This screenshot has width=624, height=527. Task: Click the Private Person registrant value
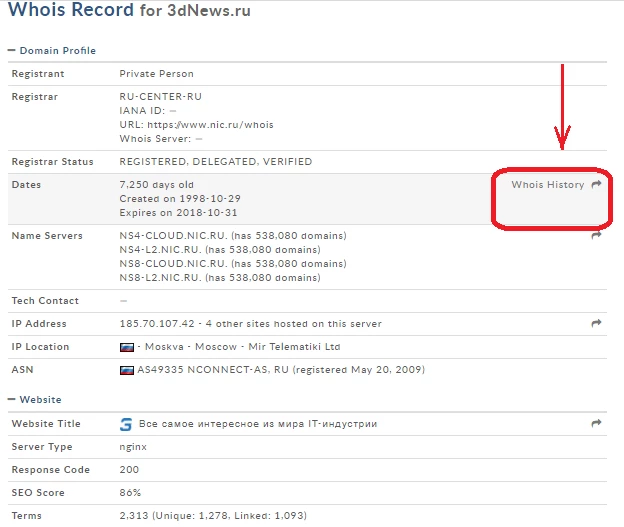156,74
